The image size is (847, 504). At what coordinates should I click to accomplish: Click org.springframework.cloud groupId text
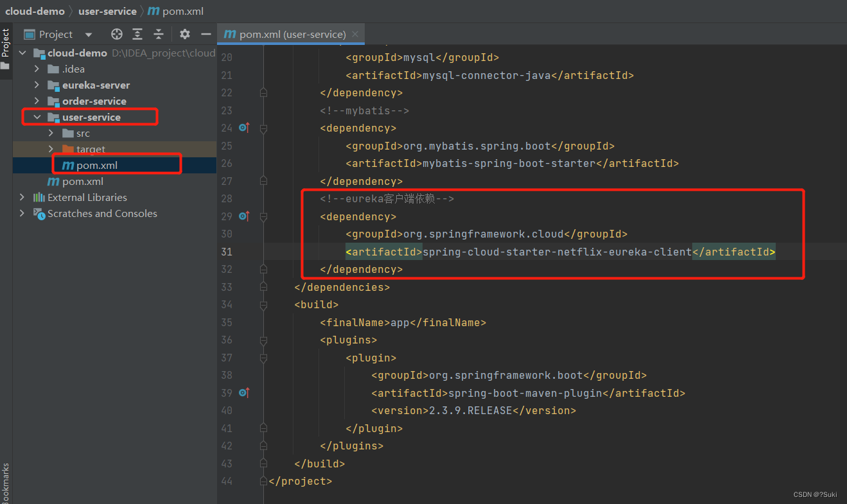pos(484,234)
